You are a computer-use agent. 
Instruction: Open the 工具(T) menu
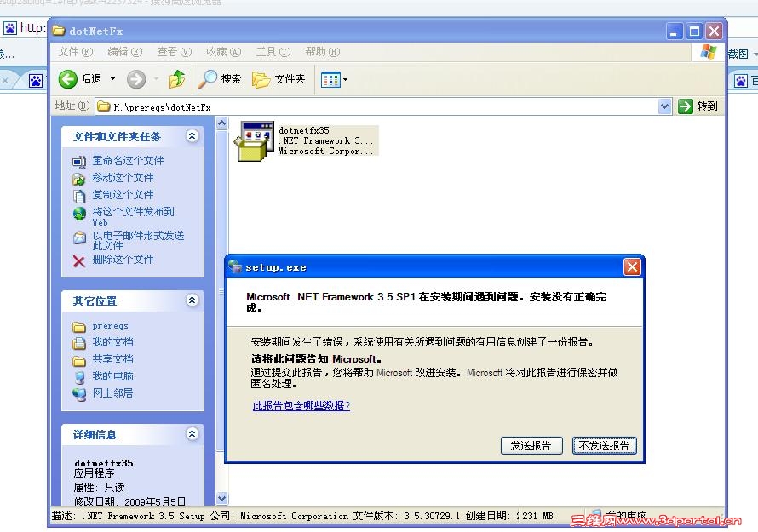pyautogui.click(x=273, y=52)
